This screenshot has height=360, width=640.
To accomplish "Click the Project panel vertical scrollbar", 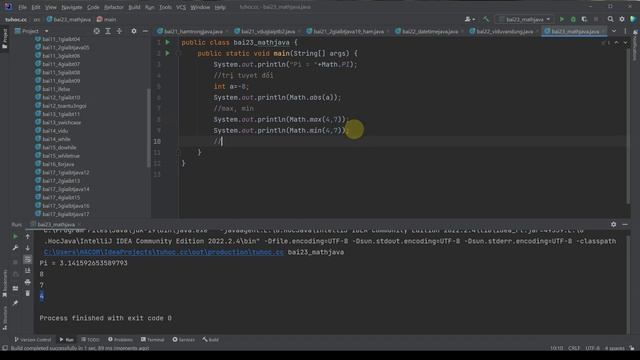I will tap(149, 127).
